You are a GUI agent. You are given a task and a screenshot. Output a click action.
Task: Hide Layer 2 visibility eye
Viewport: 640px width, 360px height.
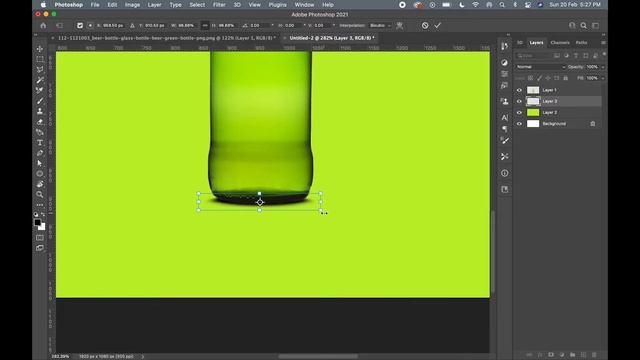[519, 112]
